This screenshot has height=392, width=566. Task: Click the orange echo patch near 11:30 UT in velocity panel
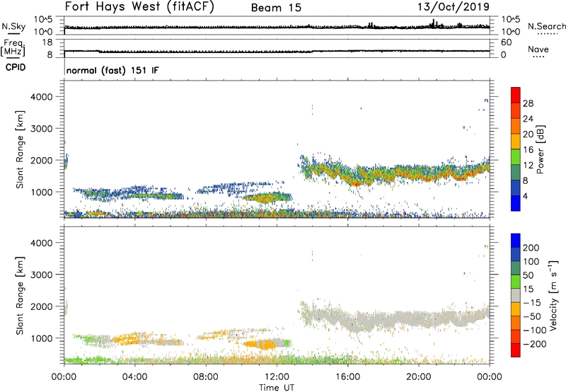click(263, 344)
